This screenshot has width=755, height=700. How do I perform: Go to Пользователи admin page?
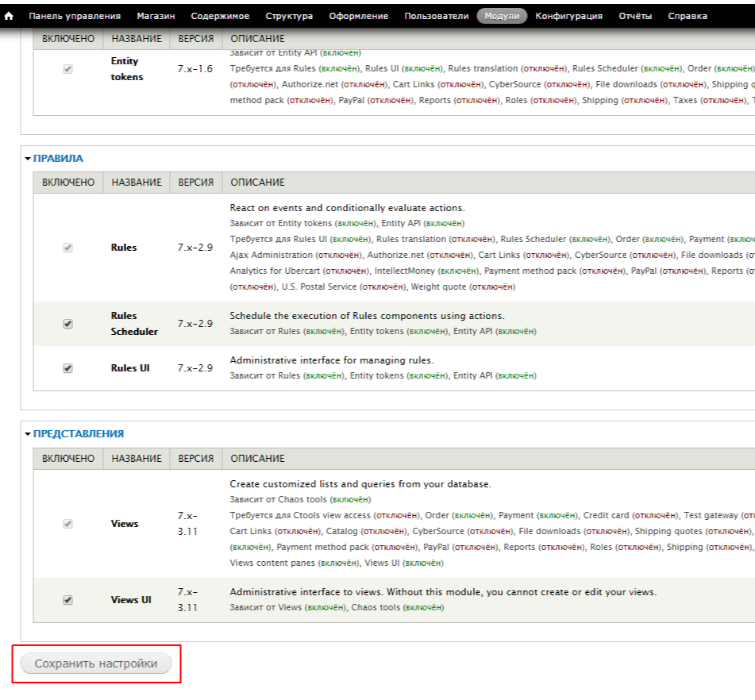pos(436,16)
